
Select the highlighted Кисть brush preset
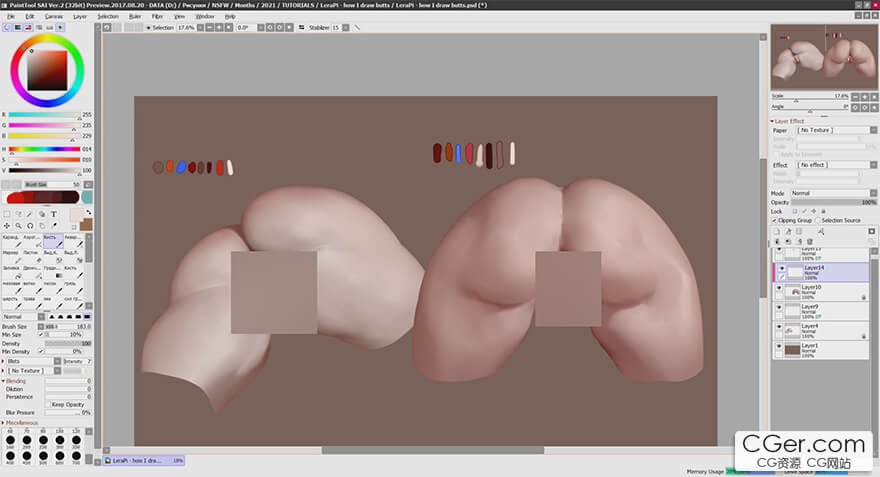click(53, 241)
